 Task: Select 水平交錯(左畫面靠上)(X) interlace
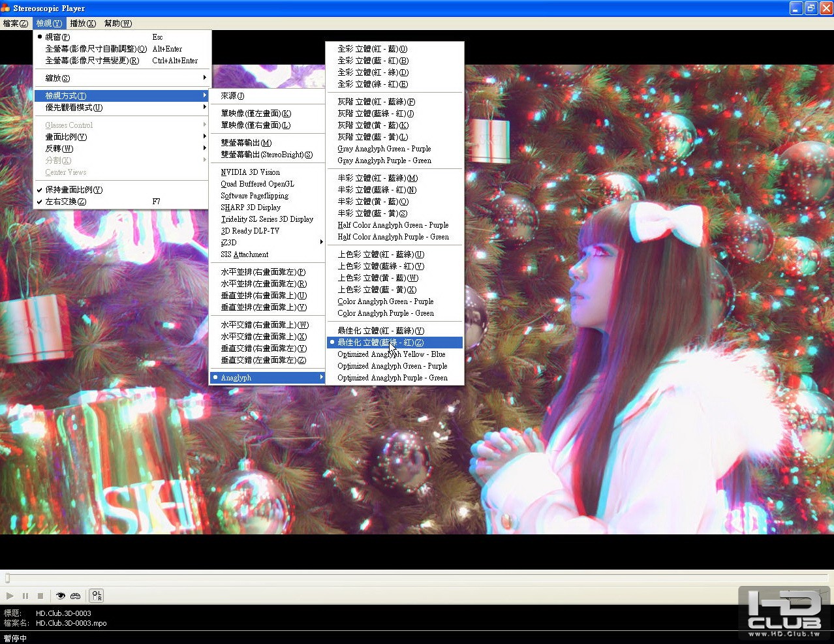[x=268, y=337]
